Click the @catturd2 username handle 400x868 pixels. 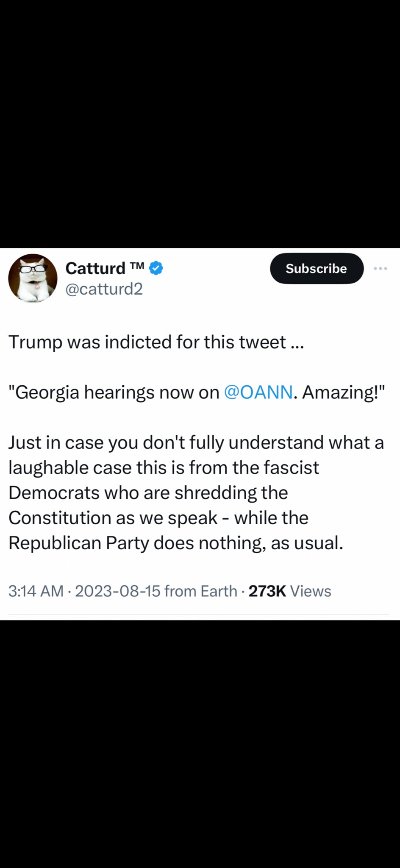click(104, 289)
